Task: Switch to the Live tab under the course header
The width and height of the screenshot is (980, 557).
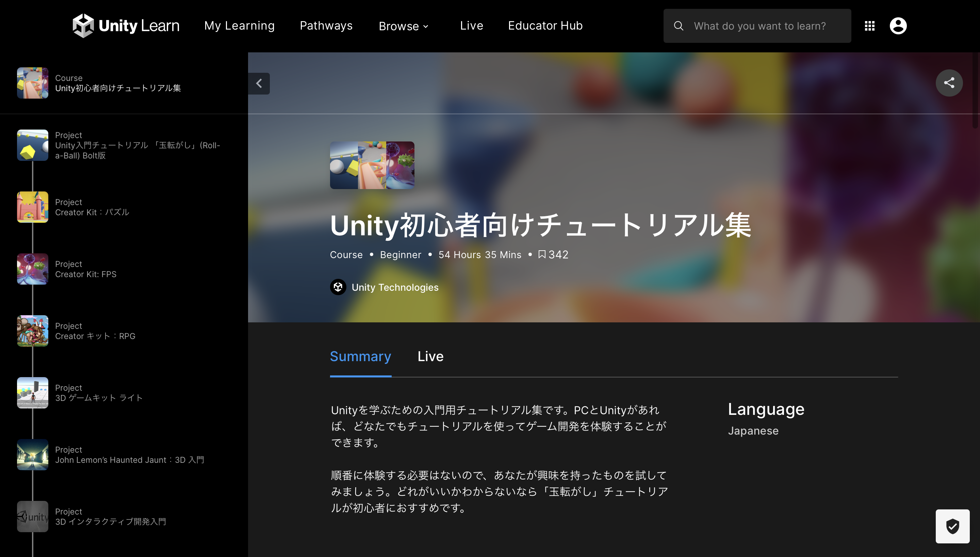Action: coord(431,356)
